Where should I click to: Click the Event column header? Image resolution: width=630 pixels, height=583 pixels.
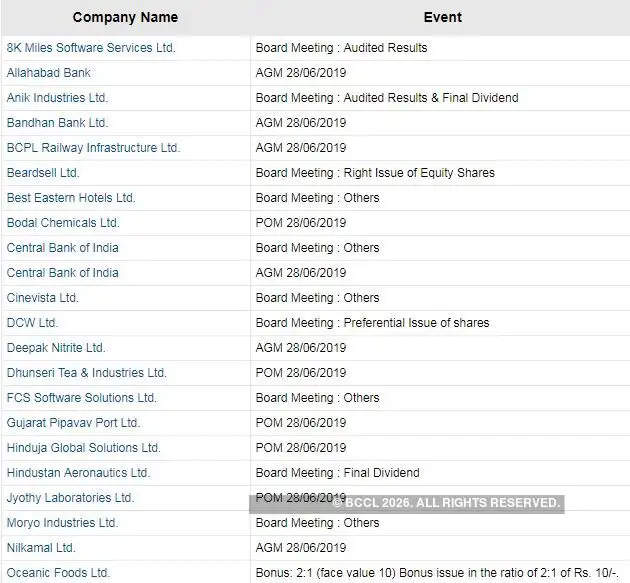(x=441, y=17)
